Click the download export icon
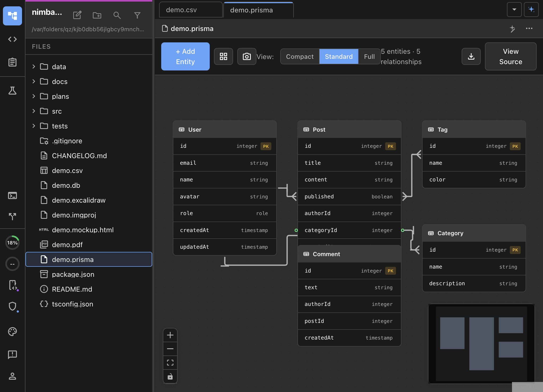 [x=471, y=56]
